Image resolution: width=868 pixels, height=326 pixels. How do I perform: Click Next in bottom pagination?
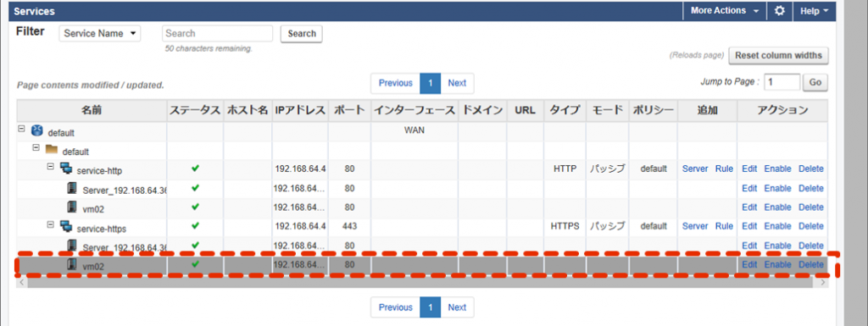[457, 307]
